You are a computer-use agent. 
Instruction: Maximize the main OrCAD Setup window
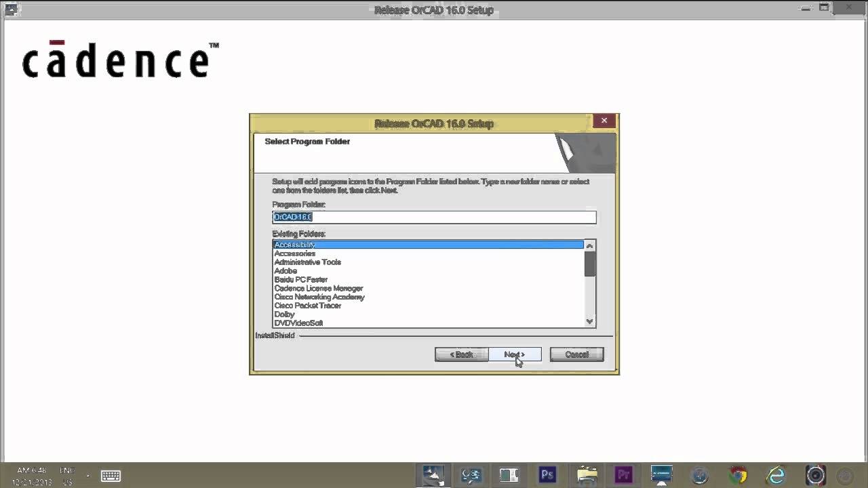pyautogui.click(x=825, y=8)
